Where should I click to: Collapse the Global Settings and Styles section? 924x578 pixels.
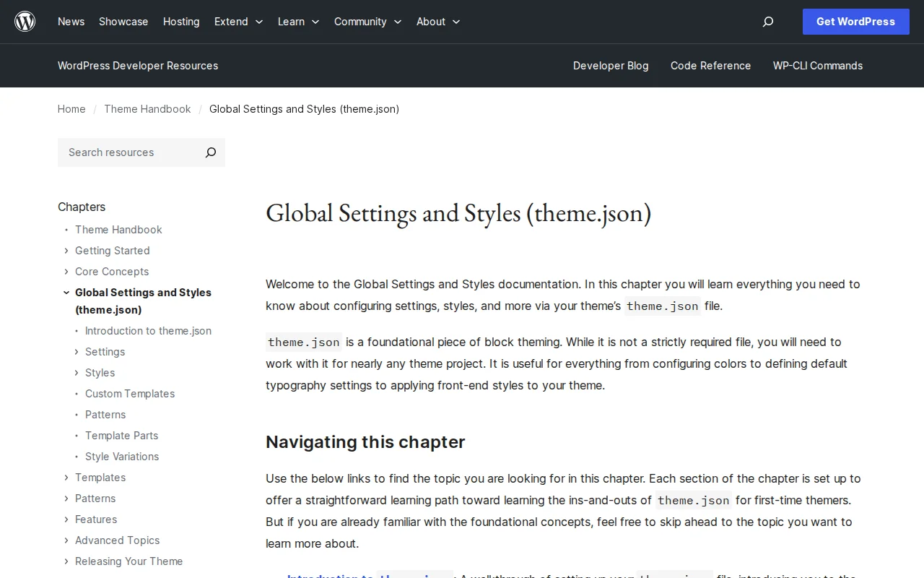pyautogui.click(x=66, y=292)
